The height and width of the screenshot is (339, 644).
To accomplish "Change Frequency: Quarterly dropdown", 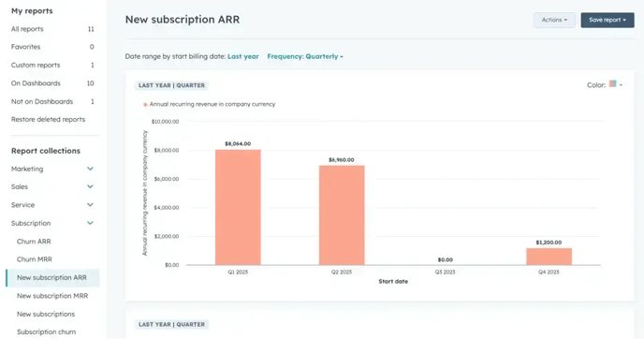I will pyautogui.click(x=305, y=56).
